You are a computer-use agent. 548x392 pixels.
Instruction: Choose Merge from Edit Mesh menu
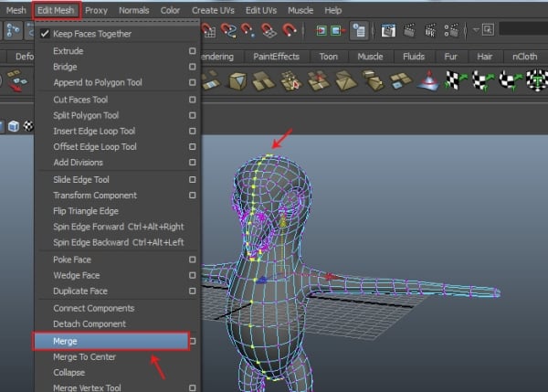[x=111, y=342]
